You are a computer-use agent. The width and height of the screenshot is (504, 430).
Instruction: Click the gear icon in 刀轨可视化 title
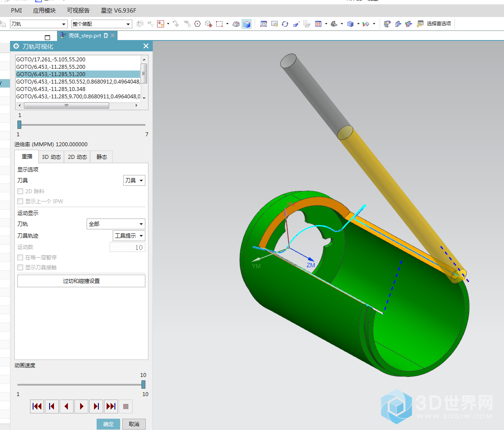click(x=16, y=46)
